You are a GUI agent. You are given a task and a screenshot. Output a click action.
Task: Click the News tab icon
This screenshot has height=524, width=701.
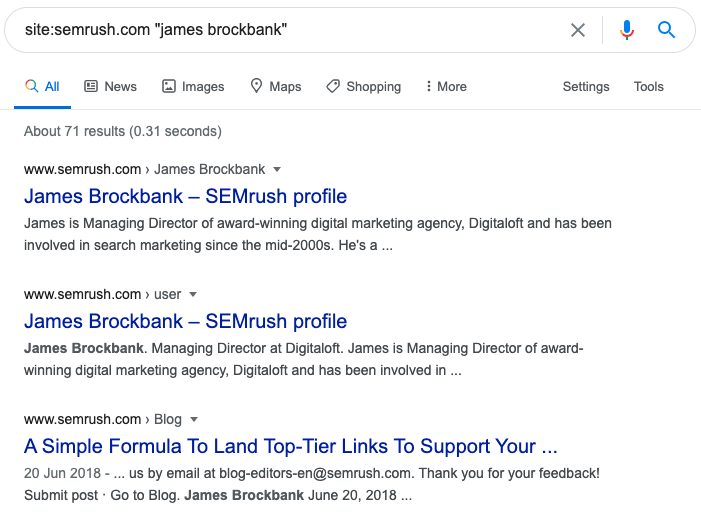click(x=91, y=87)
